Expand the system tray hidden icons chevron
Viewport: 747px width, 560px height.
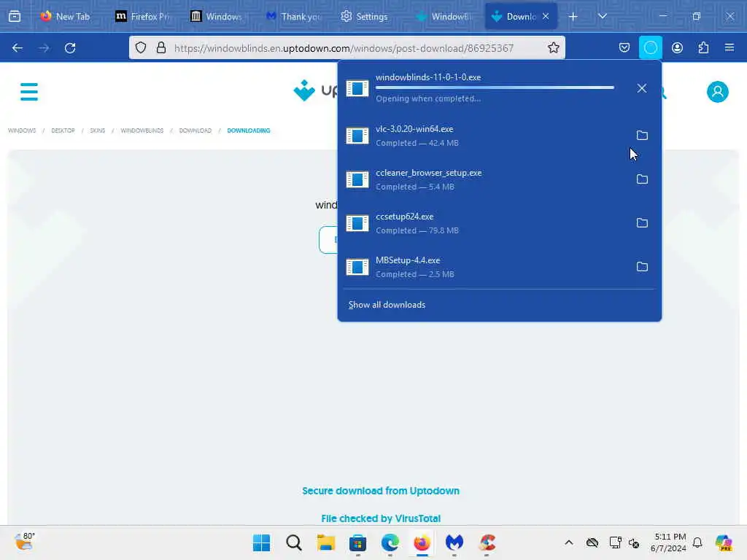569,542
